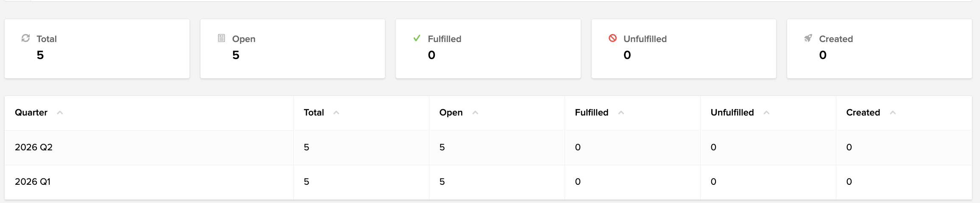Toggle sort arrow on Created column
The height and width of the screenshot is (203, 980).
893,113
